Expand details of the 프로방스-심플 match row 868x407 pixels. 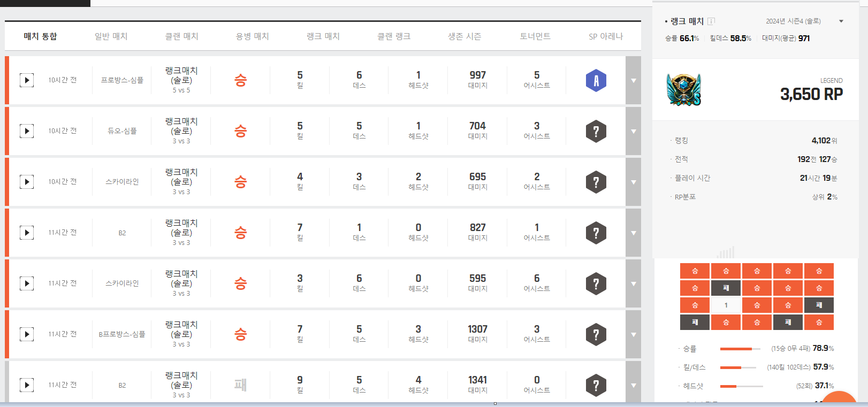[x=633, y=81]
